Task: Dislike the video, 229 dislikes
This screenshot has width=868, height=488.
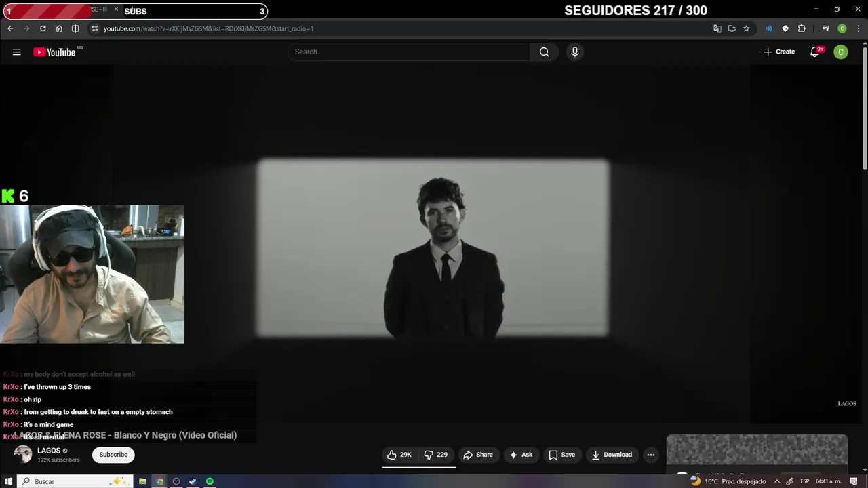Action: [436, 455]
